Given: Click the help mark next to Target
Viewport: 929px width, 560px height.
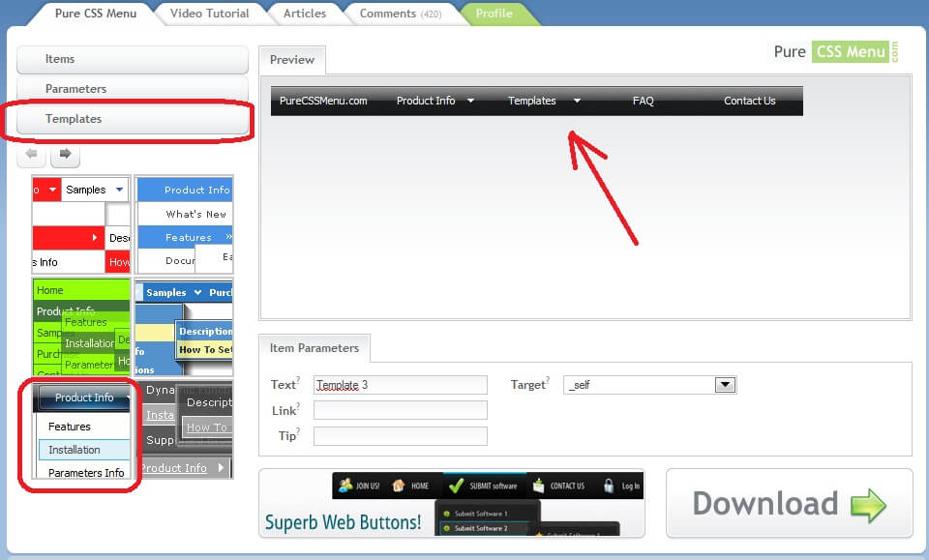Looking at the screenshot, I should click(548, 379).
